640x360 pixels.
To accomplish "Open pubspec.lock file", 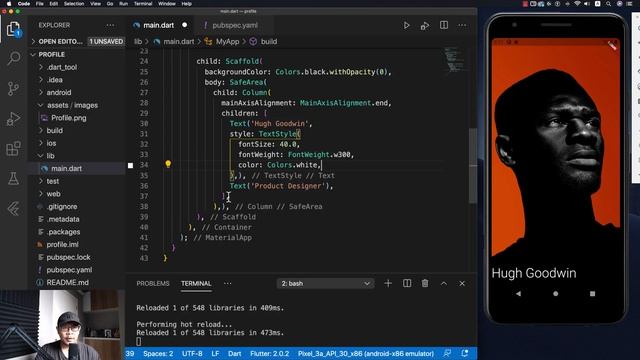I will point(68,257).
